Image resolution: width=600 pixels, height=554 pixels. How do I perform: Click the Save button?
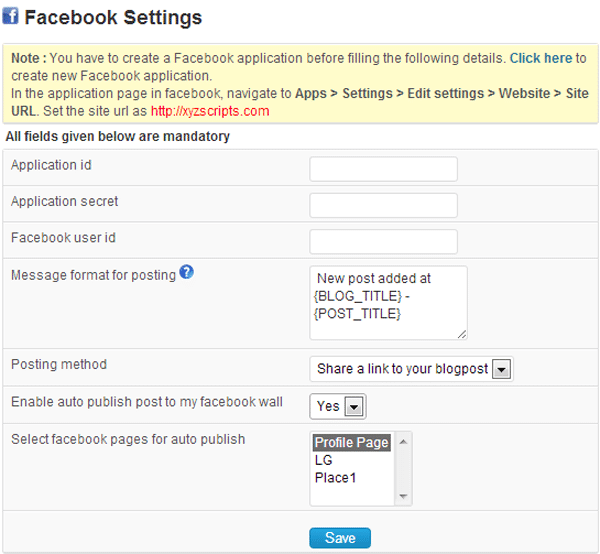coord(340,538)
